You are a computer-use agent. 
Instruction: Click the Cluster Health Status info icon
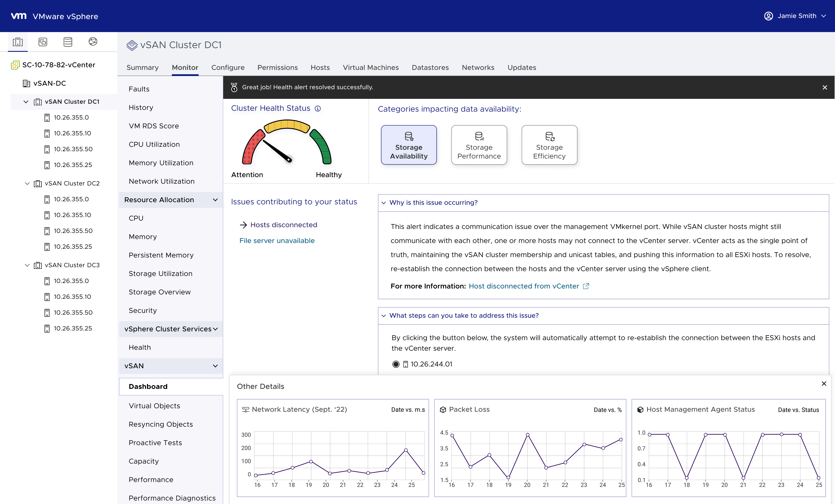[x=318, y=108]
